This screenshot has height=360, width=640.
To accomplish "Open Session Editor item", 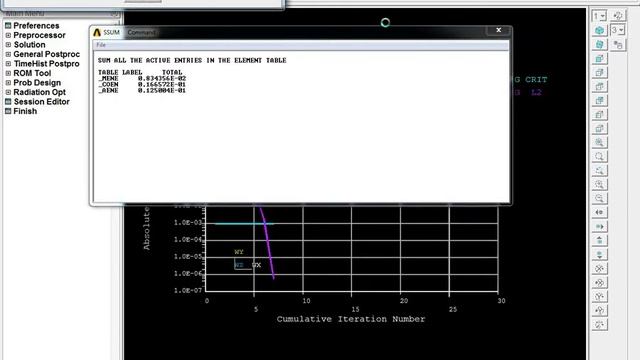I will (x=41, y=102).
